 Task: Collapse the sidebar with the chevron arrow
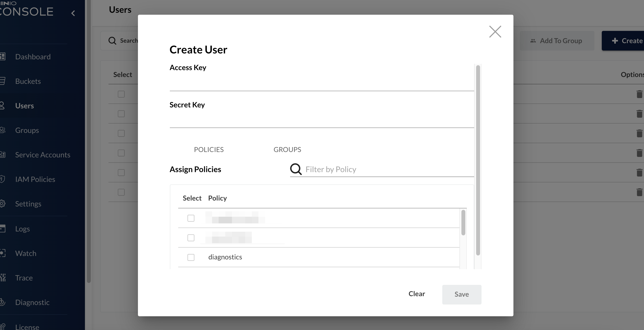(73, 13)
